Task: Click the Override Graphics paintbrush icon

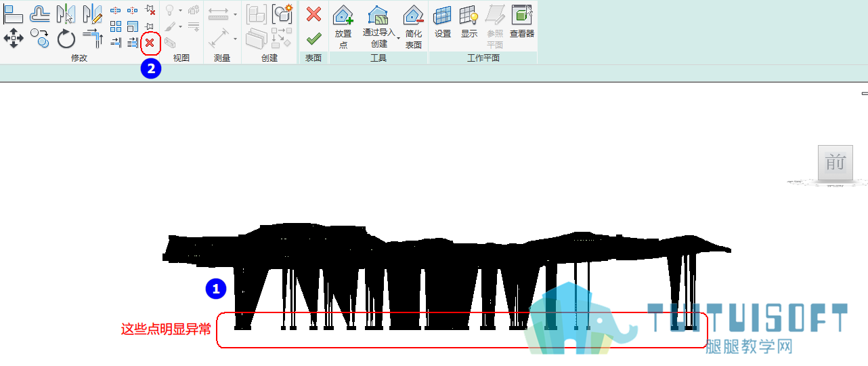Action: tap(170, 26)
